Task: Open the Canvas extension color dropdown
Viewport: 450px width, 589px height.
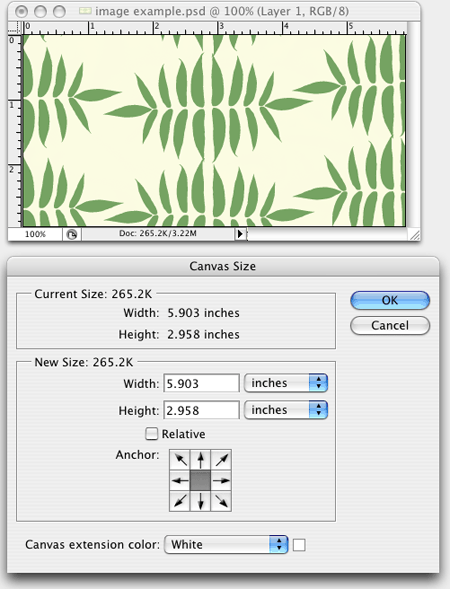Action: [226, 545]
